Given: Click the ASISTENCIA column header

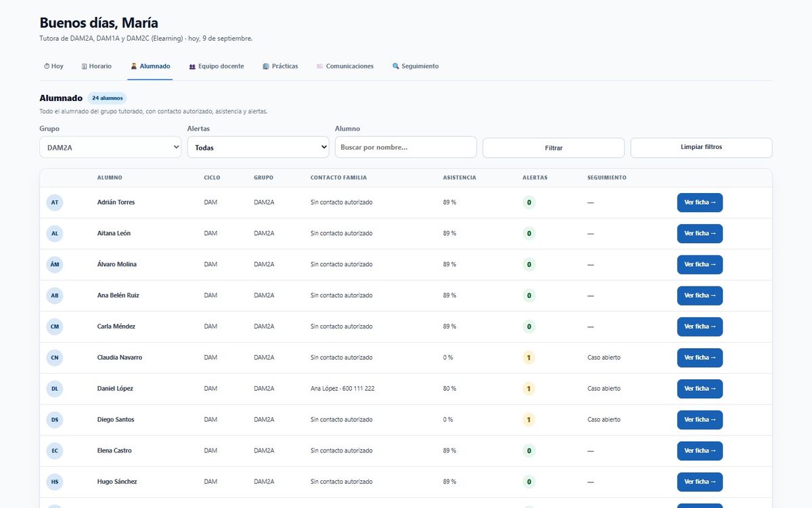Looking at the screenshot, I should 459,178.
